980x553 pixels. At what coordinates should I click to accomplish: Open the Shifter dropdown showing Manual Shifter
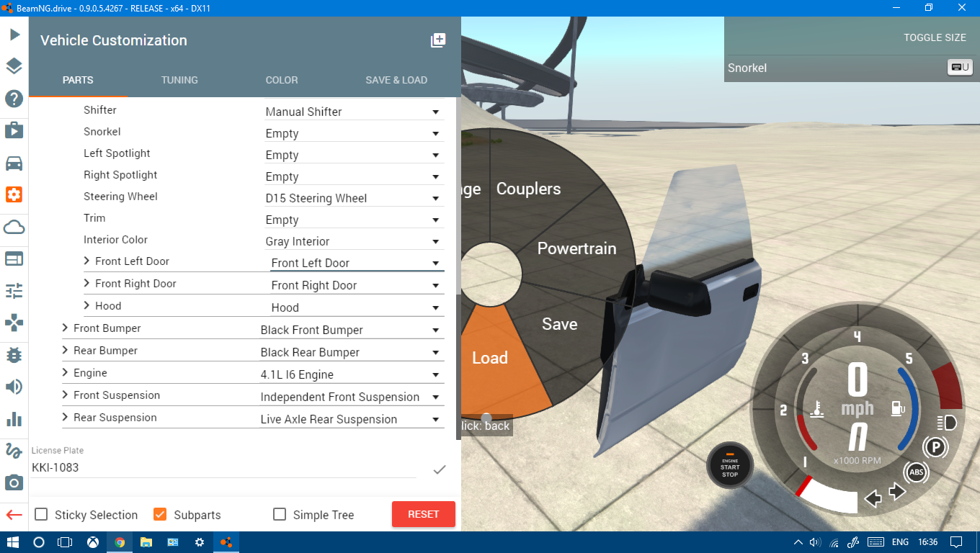[x=354, y=112]
